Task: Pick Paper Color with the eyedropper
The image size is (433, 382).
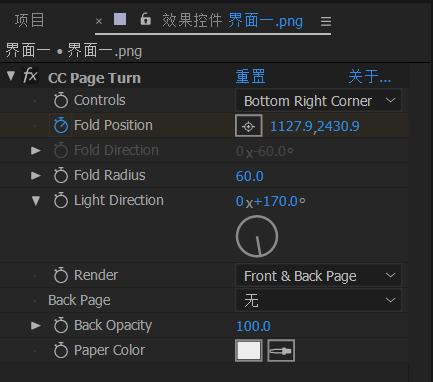Action: coord(281,351)
